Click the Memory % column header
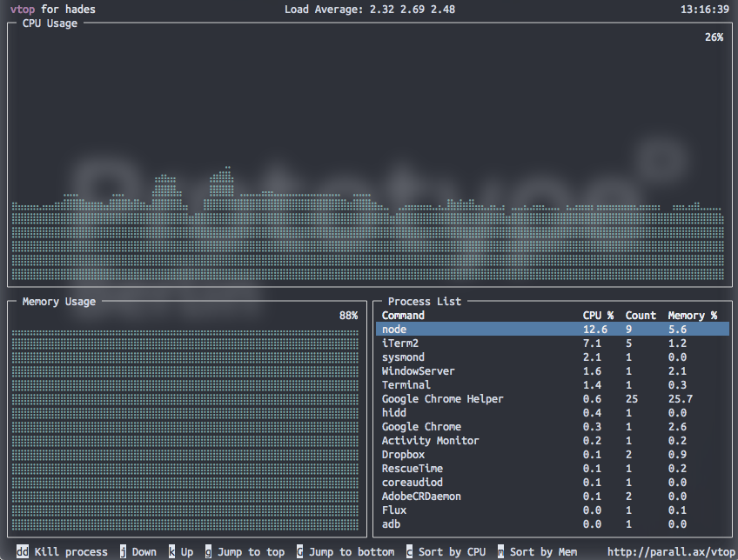The width and height of the screenshot is (738, 560). (693, 316)
